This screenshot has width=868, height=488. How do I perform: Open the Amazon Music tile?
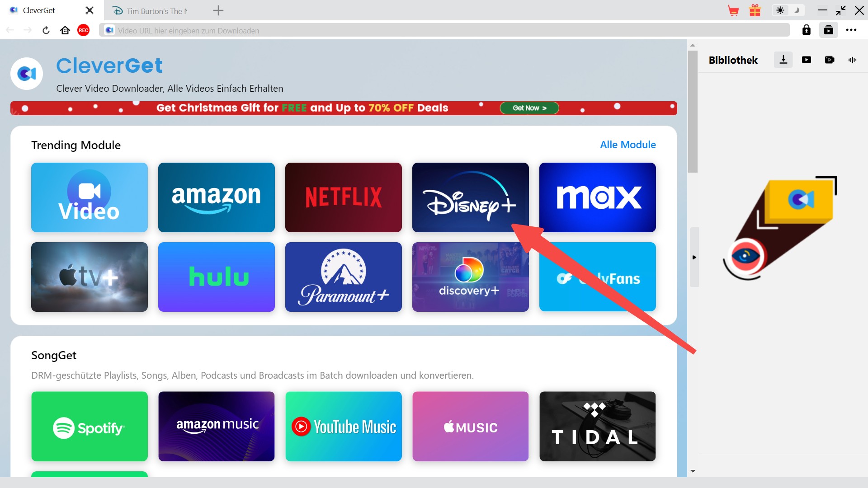click(217, 427)
